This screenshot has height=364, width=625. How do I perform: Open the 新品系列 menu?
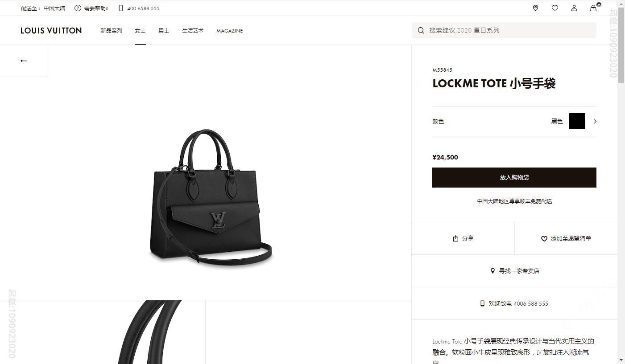(x=111, y=31)
